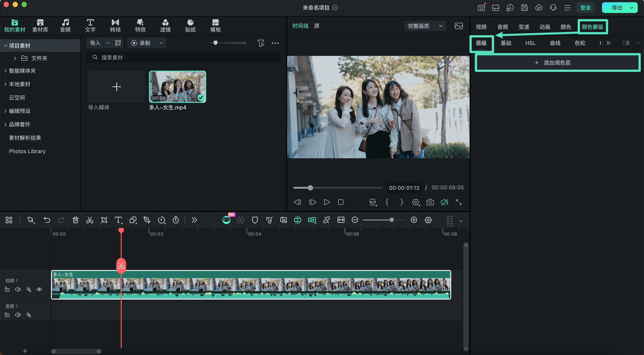The width and height of the screenshot is (644, 355).
Task: Mute the 音频 1 track speaker
Action: (x=18, y=315)
